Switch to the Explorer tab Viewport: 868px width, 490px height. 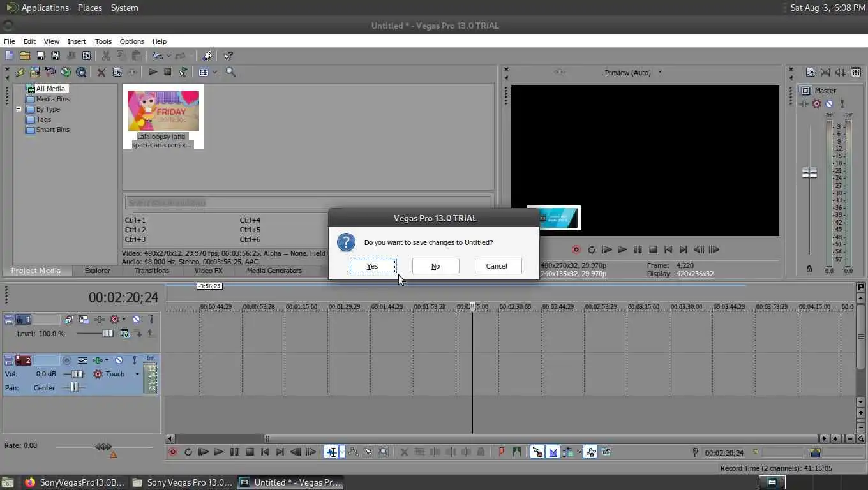tap(98, 271)
